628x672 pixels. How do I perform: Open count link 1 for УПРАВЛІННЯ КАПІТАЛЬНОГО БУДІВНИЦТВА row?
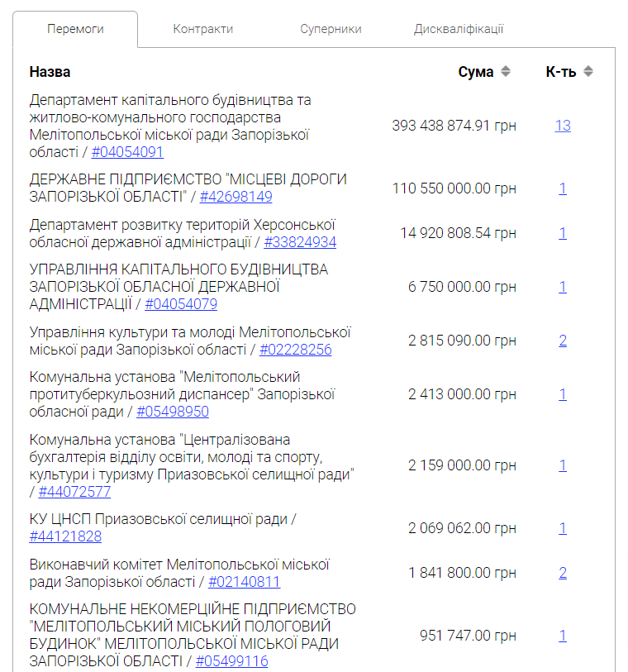pyautogui.click(x=563, y=287)
